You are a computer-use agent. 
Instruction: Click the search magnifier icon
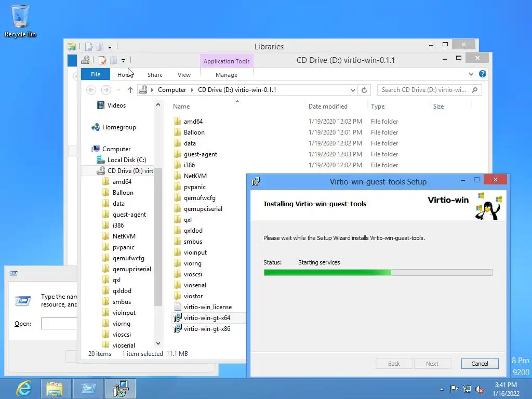pos(475,90)
